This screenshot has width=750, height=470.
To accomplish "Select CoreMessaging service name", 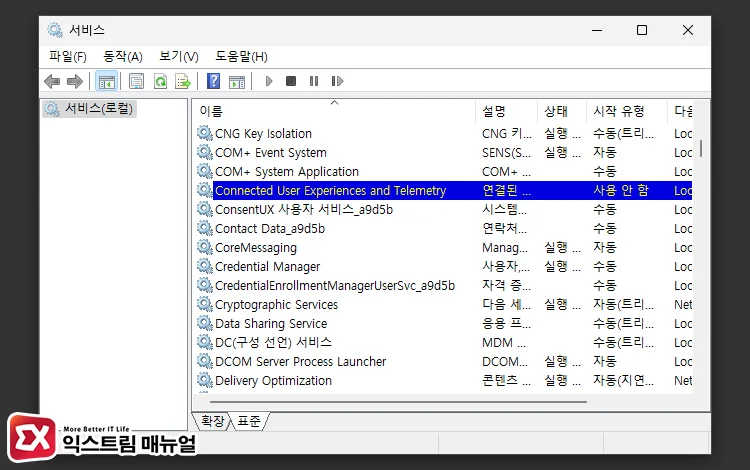I will point(256,248).
